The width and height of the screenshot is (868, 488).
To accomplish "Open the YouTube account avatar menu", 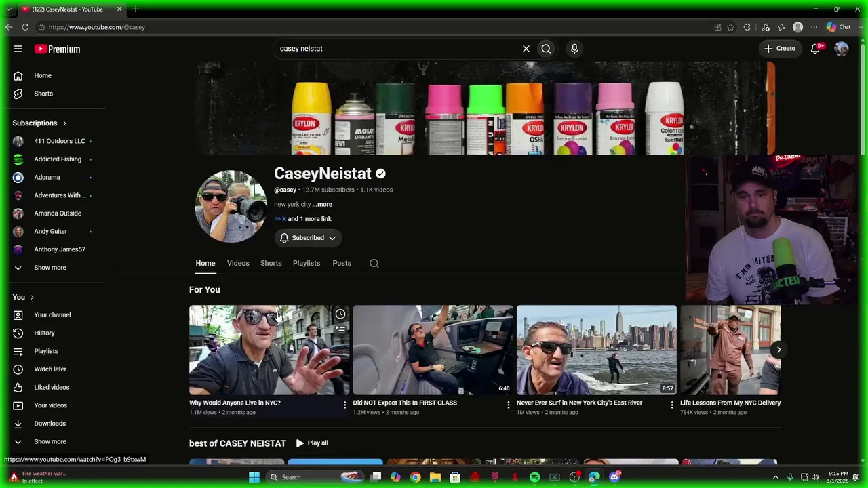I will click(x=842, y=49).
